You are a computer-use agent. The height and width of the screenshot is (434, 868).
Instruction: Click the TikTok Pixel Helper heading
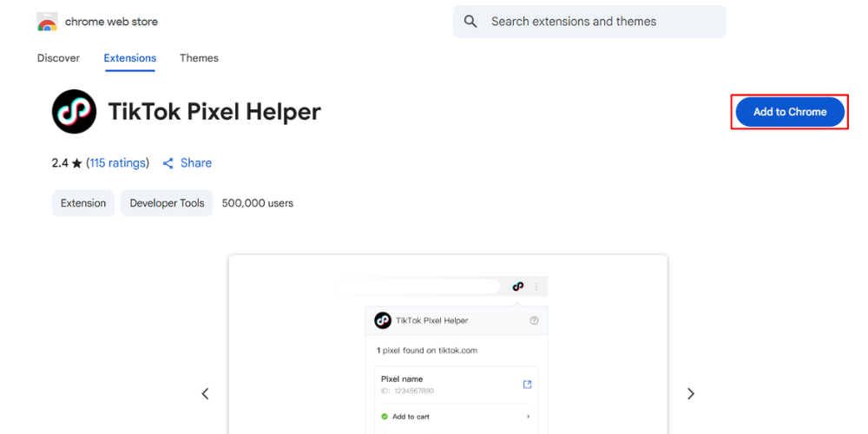tap(214, 112)
